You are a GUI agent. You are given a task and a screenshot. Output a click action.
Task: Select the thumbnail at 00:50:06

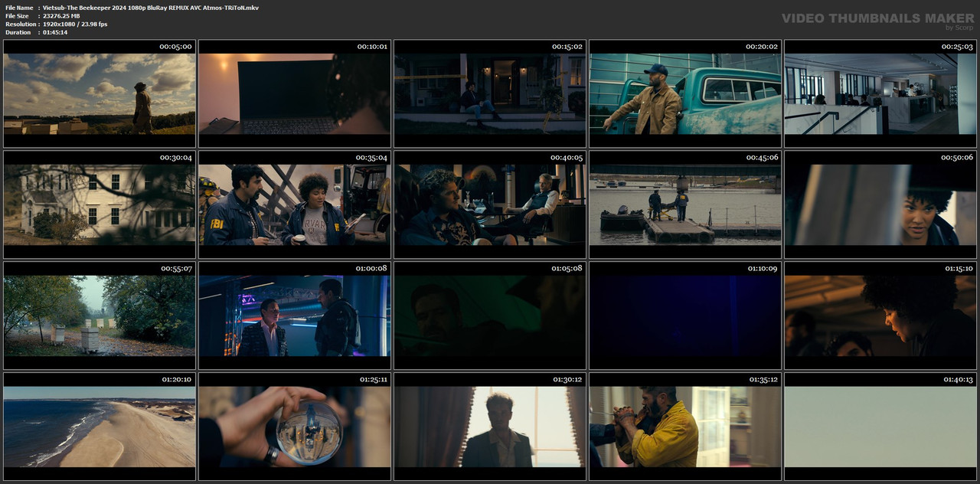pyautogui.click(x=880, y=204)
